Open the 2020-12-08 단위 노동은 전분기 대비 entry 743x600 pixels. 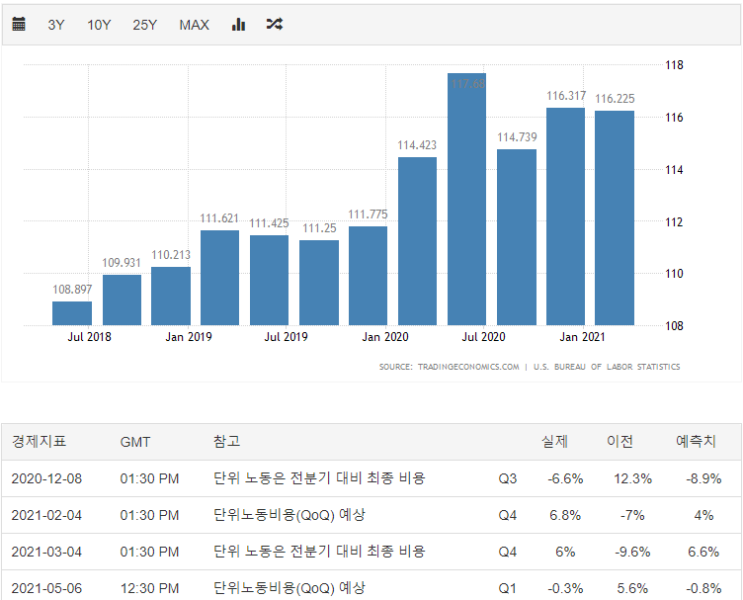point(319,478)
